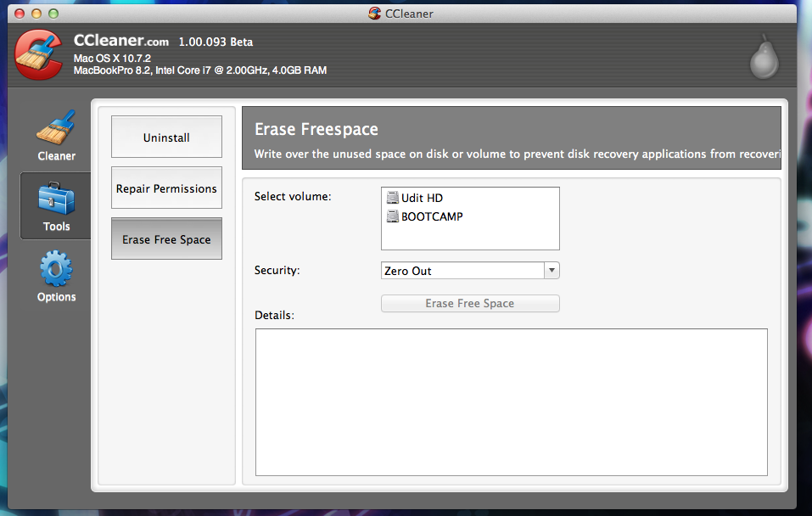Select the BOOTCAMP volume
This screenshot has height=516, width=812.
click(425, 216)
